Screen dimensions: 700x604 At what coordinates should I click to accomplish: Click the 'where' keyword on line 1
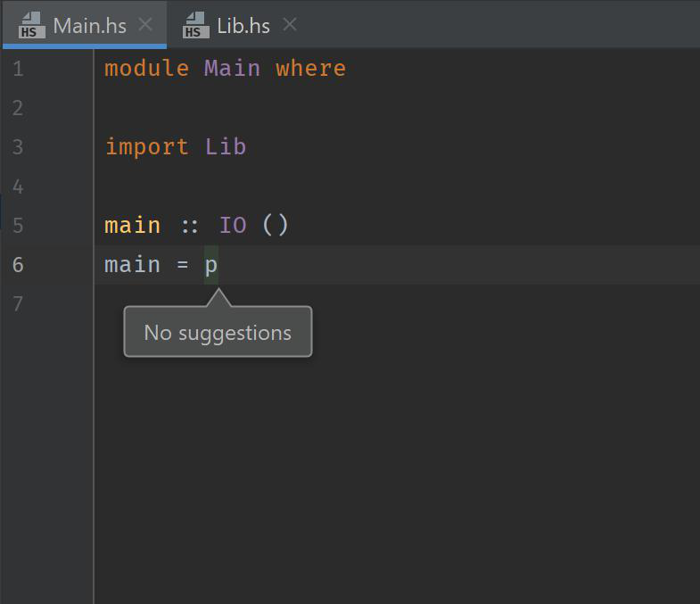pyautogui.click(x=310, y=69)
